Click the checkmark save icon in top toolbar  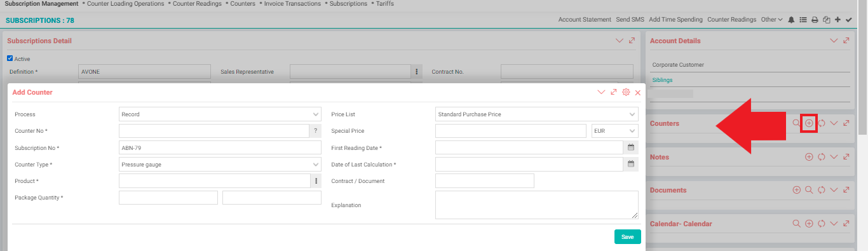pos(848,20)
